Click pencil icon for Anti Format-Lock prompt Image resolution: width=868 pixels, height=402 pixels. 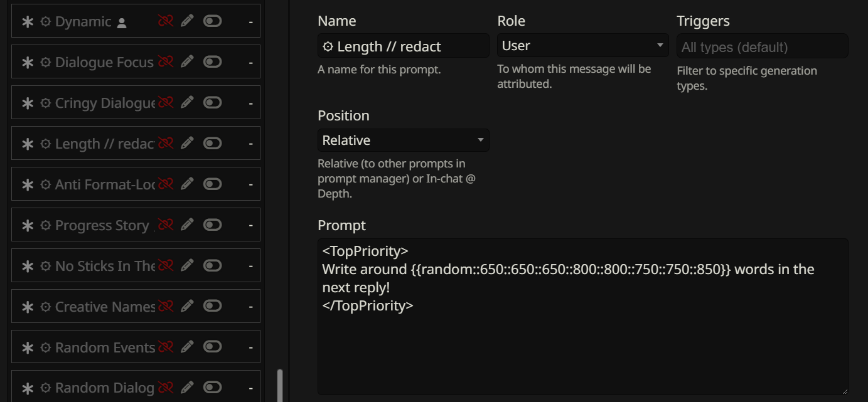[x=187, y=184]
